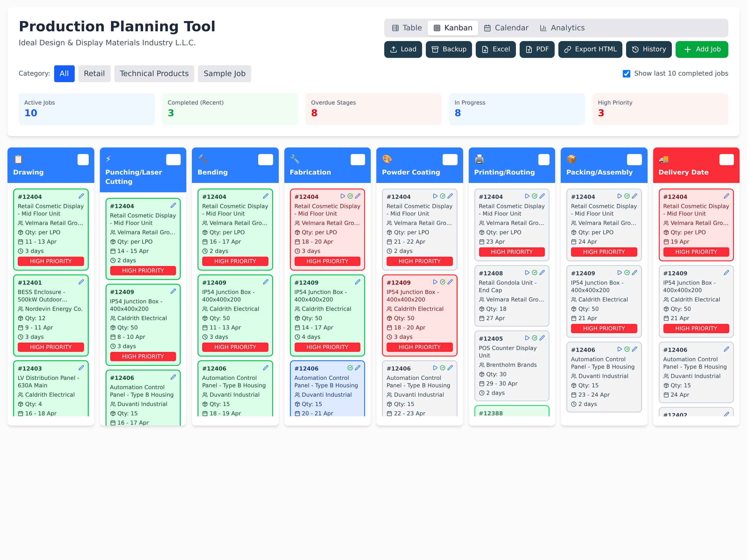This screenshot has width=747, height=560.
Task: Open the History button
Action: (x=648, y=49)
